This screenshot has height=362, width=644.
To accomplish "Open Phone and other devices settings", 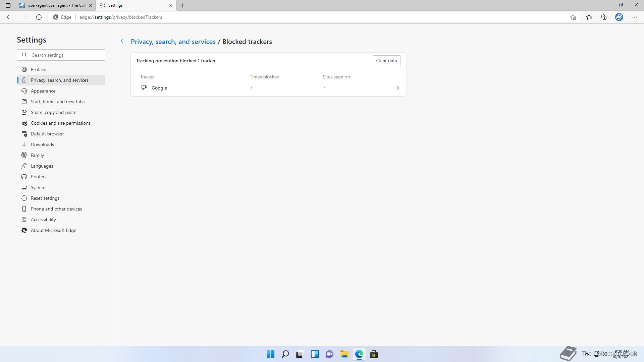I will tap(61, 209).
